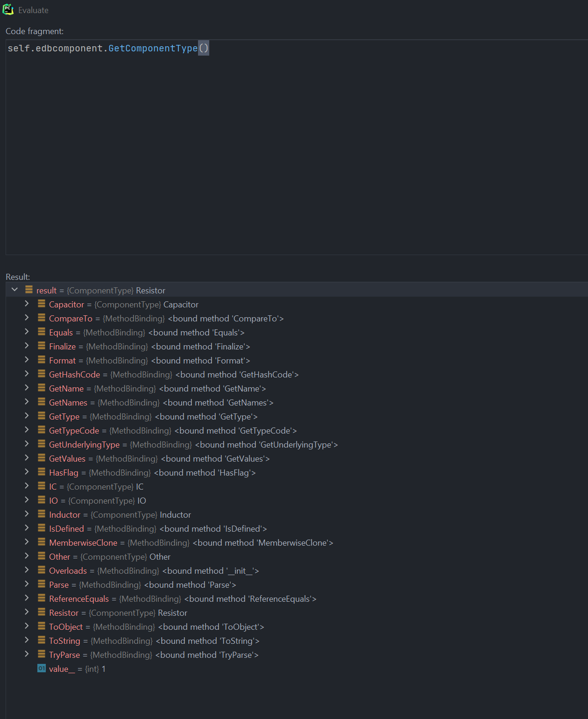Collapse the result node
Screen dimensions: 588x719
(14, 289)
